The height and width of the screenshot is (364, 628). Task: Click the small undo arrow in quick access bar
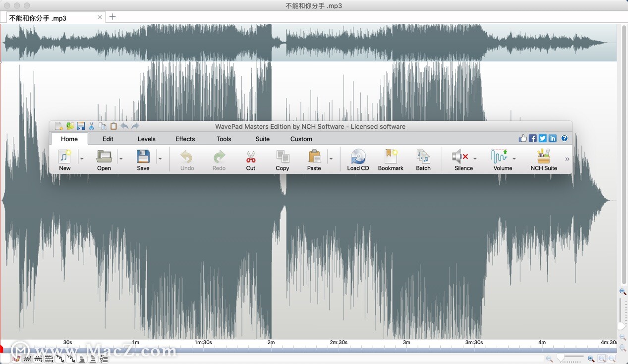(x=124, y=126)
